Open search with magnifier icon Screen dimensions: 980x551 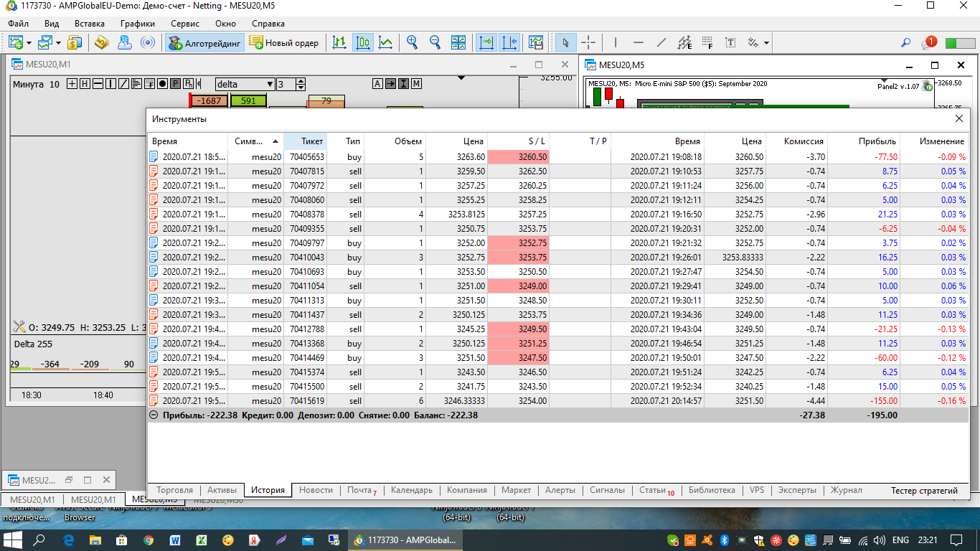pos(906,42)
